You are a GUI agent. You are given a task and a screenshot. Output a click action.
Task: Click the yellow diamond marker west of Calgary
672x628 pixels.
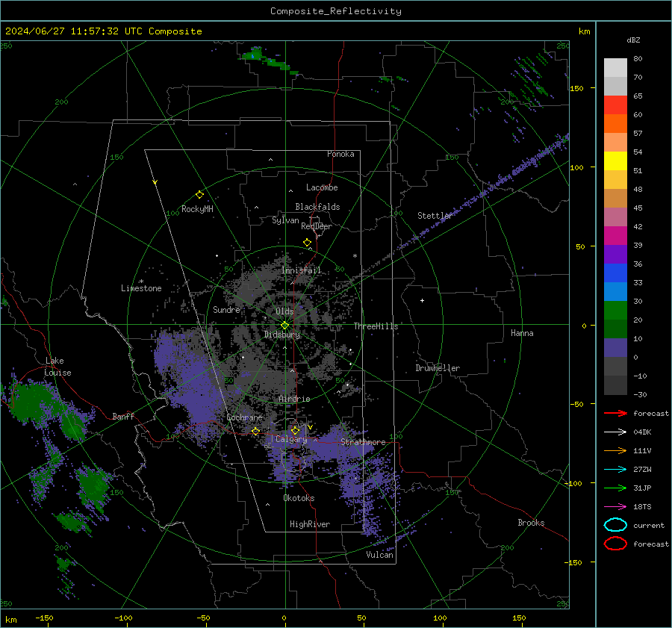coord(255,431)
